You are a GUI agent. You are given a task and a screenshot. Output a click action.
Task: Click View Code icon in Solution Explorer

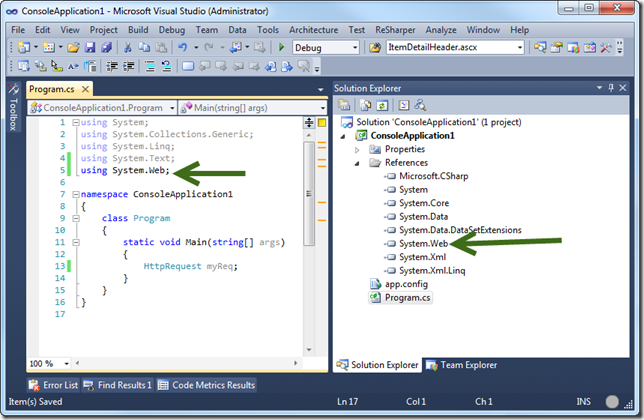click(404, 106)
